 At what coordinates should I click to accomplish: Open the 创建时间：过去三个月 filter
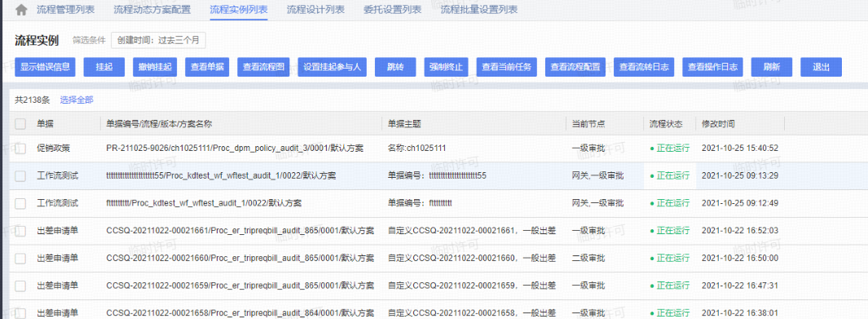tap(158, 40)
